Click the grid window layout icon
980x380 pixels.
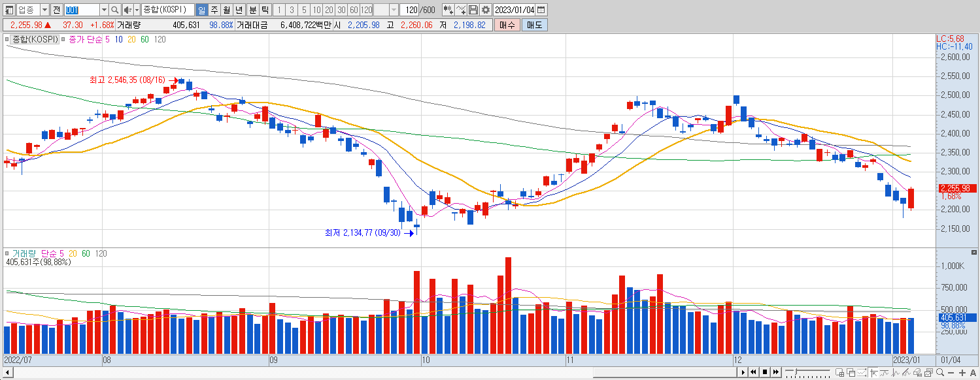point(839,373)
